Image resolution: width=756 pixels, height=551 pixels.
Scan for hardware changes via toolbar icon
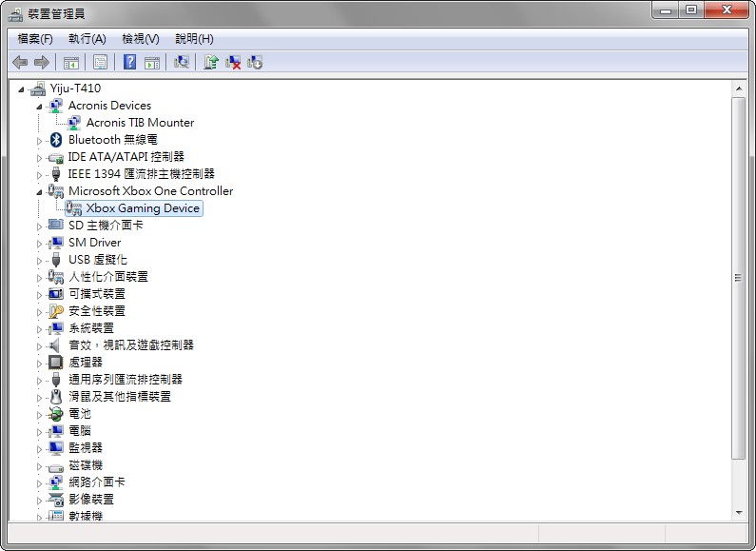(x=182, y=63)
